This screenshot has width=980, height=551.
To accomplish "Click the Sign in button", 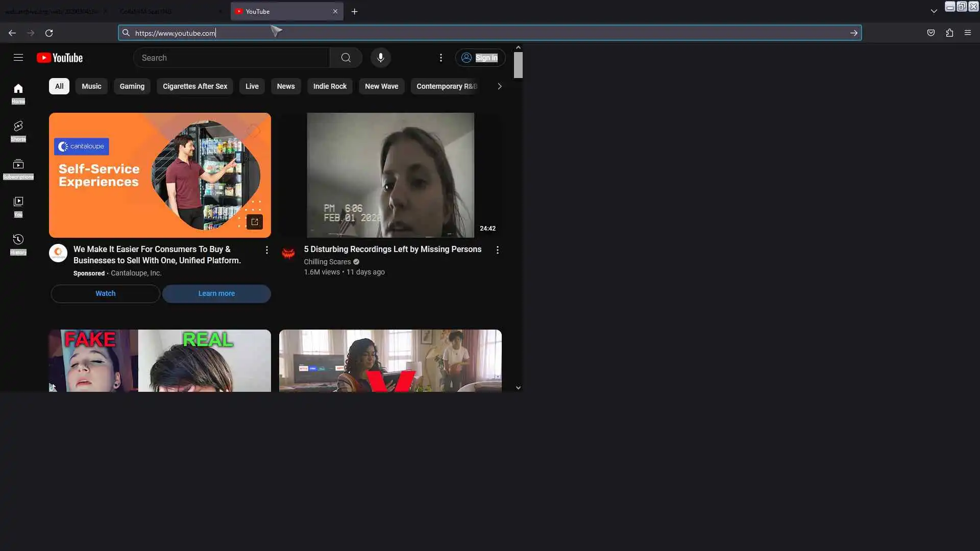I will (x=480, y=58).
